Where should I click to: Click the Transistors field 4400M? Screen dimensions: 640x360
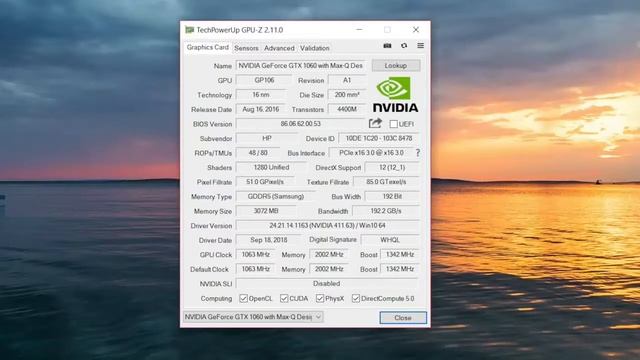347,109
